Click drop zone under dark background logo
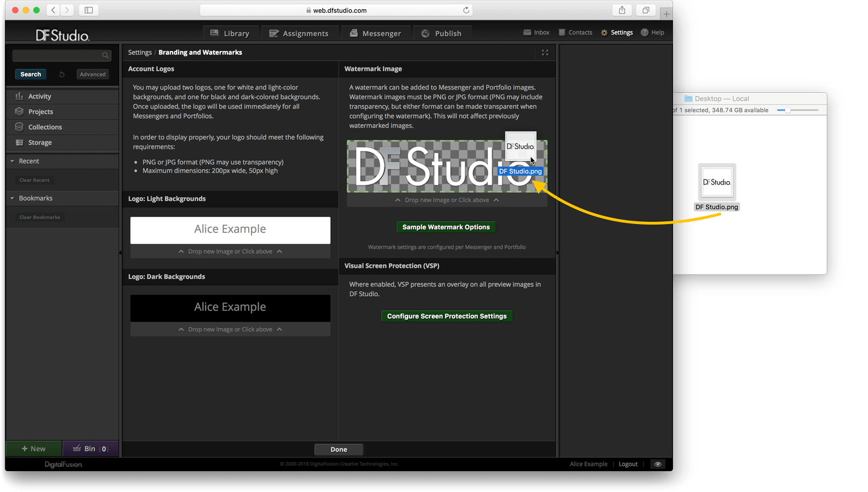The height and width of the screenshot is (492, 868). pyautogui.click(x=230, y=329)
